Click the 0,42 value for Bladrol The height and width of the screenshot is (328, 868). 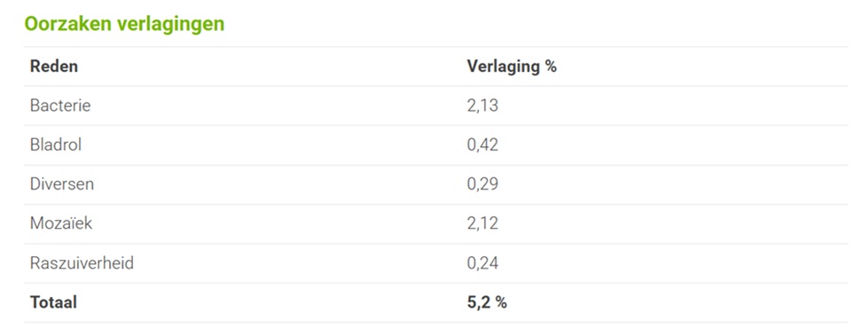coord(482,144)
